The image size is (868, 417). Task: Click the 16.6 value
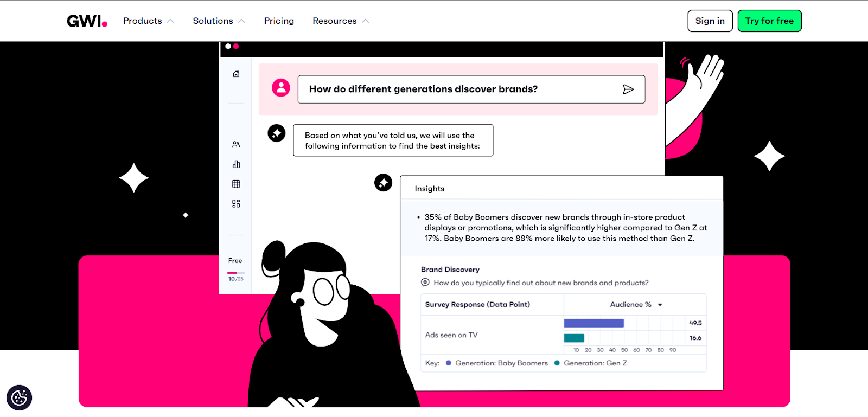click(695, 338)
